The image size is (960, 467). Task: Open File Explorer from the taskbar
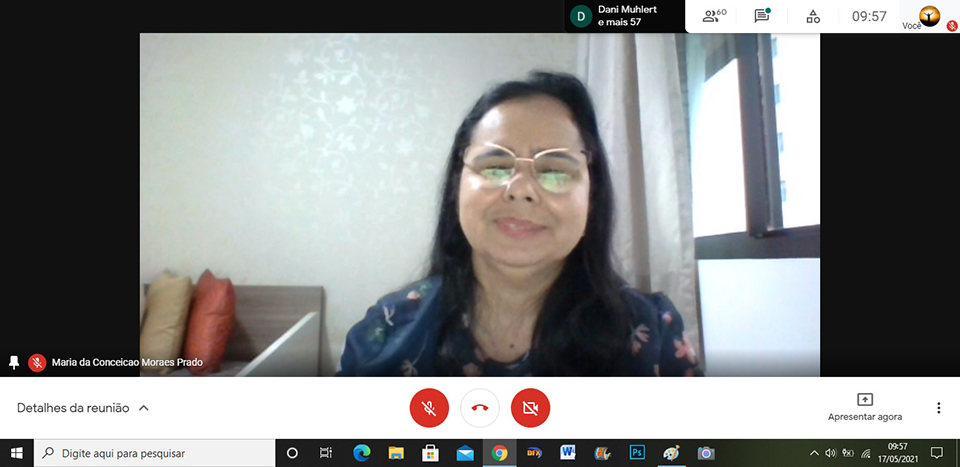(x=396, y=453)
